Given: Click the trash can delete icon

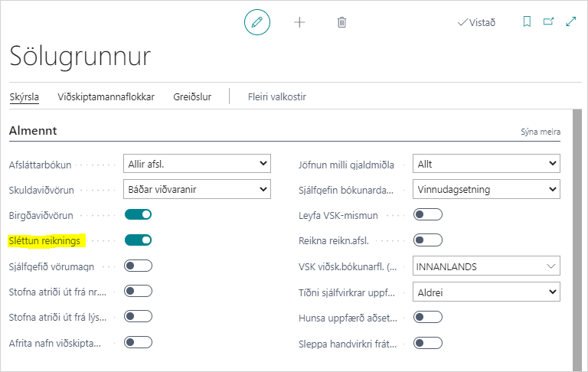Looking at the screenshot, I should click(x=341, y=22).
